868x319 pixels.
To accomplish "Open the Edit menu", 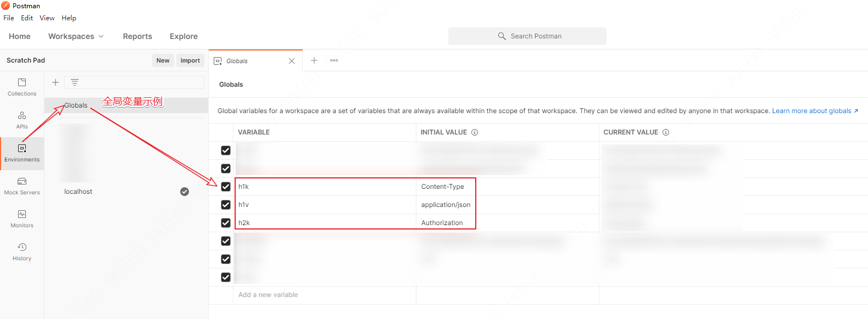I will pos(27,18).
